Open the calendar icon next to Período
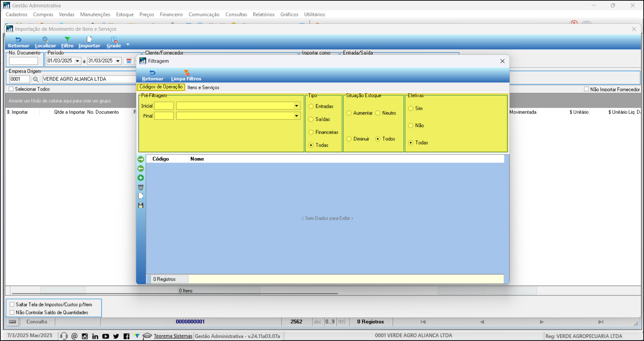The height and width of the screenshot is (341, 644). coord(129,61)
